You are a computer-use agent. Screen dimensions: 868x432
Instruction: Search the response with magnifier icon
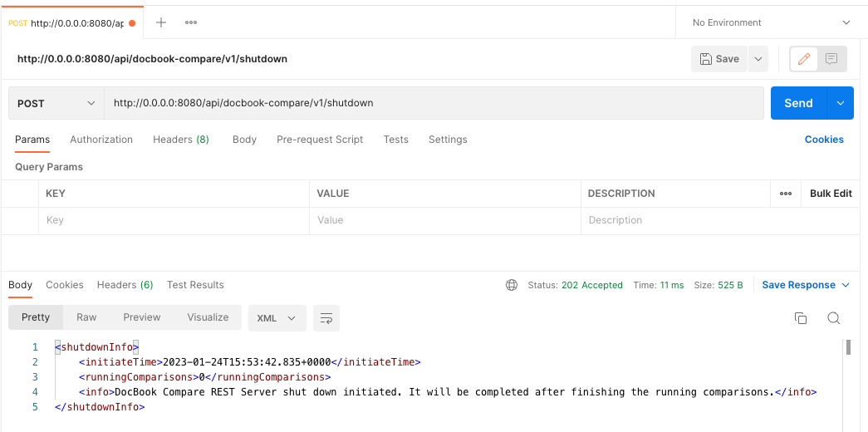point(834,318)
